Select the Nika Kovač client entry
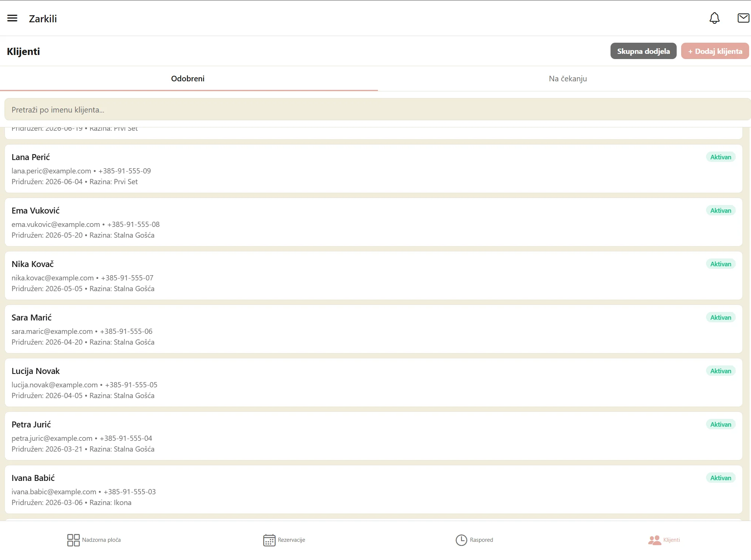 coord(373,276)
